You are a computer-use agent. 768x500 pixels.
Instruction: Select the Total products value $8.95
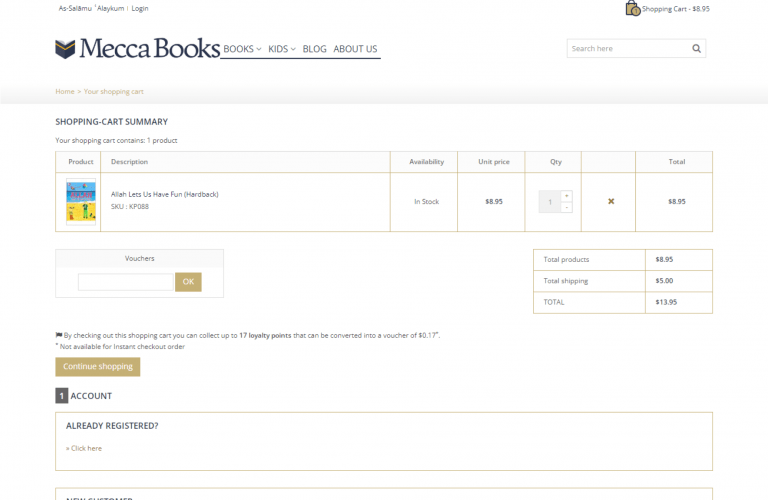coord(664,260)
